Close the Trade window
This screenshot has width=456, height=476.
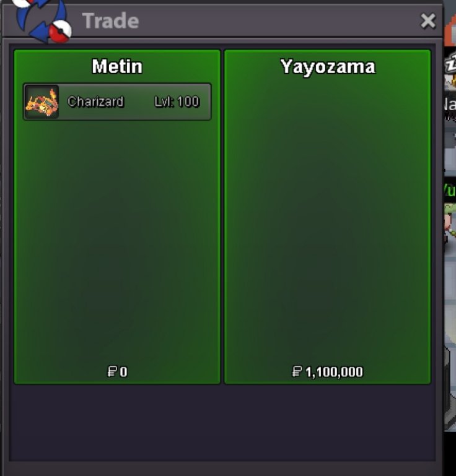(x=428, y=21)
